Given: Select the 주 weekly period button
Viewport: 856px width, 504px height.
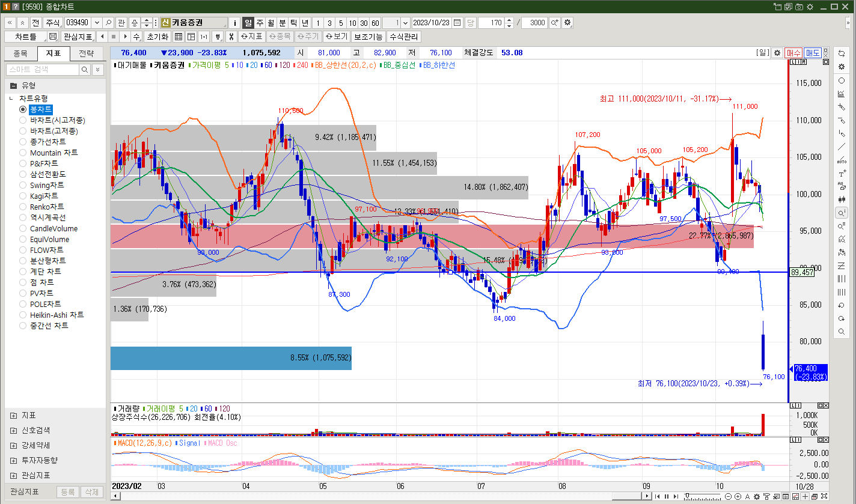Looking at the screenshot, I should click(x=260, y=23).
